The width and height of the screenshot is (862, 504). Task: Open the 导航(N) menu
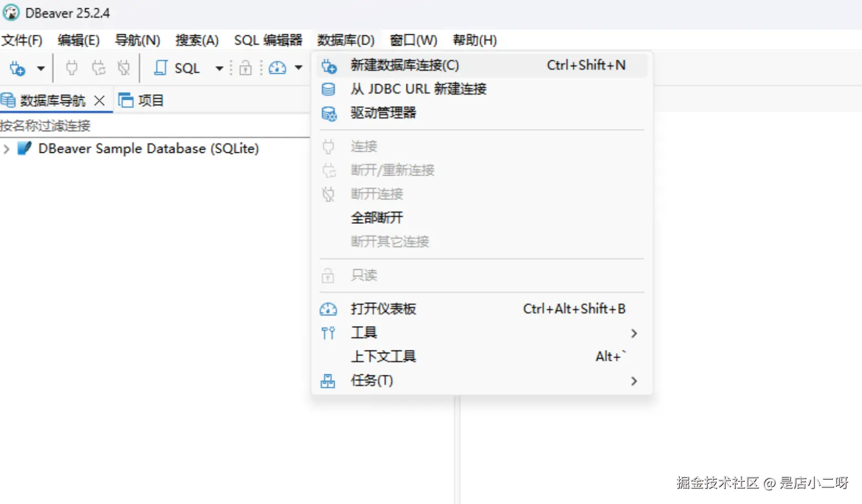pyautogui.click(x=137, y=40)
